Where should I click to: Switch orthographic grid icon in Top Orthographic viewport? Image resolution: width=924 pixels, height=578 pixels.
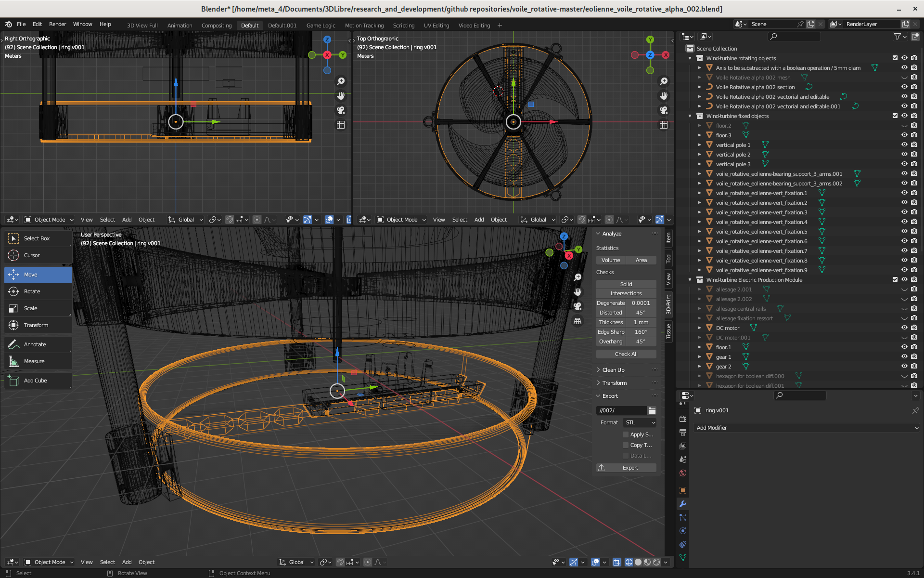pos(664,125)
